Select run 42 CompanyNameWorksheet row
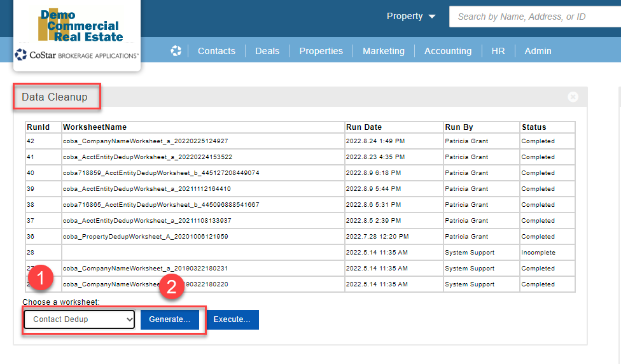 (x=145, y=141)
